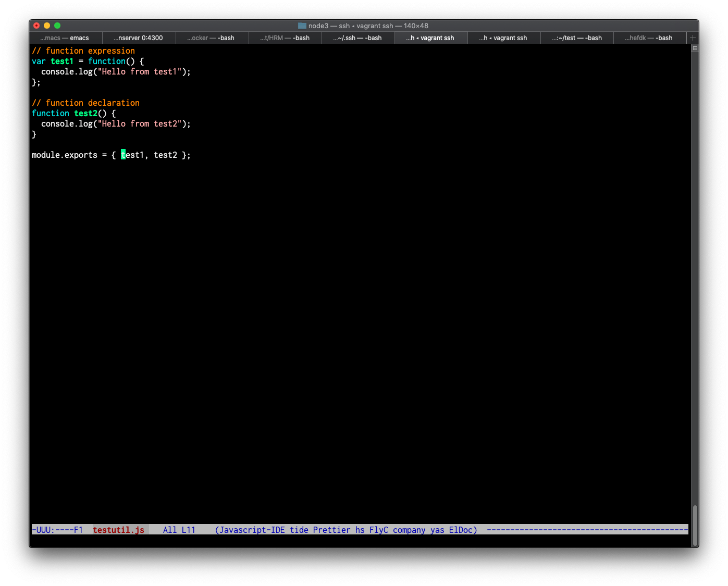Click the testutil.js buffer name in the mode line
Image resolution: width=728 pixels, height=586 pixels.
point(118,530)
